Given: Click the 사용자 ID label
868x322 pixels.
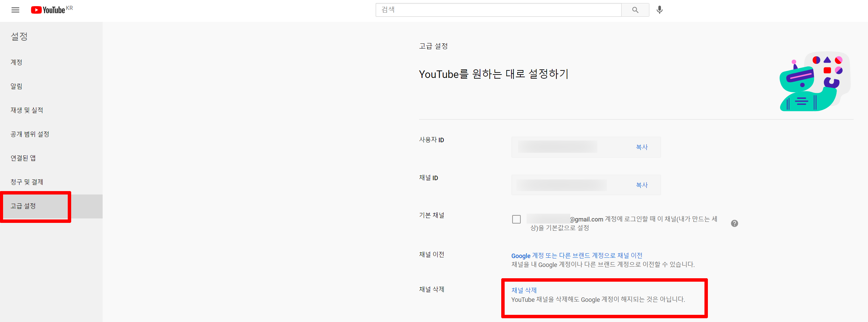Looking at the screenshot, I should (x=431, y=140).
